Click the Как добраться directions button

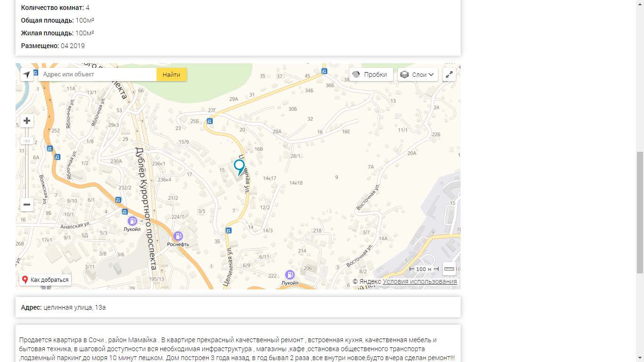[45, 280]
